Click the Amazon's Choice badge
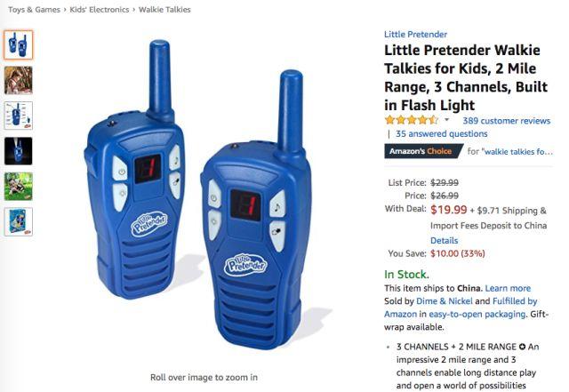 [423, 151]
